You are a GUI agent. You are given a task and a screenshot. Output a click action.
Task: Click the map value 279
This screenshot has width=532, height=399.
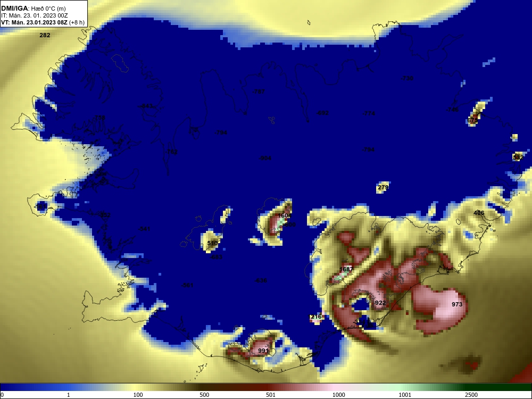tap(383, 187)
